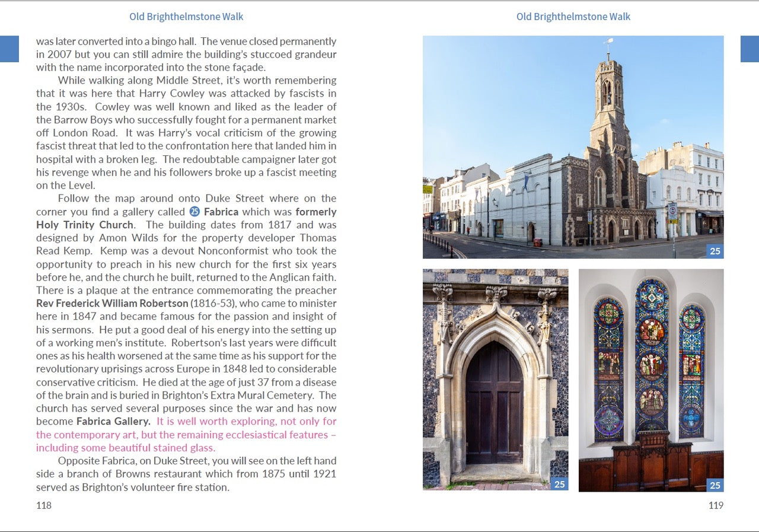The height and width of the screenshot is (532, 759).
Task: Click the circled 25 marker before Fabrica
Action: coord(194,212)
